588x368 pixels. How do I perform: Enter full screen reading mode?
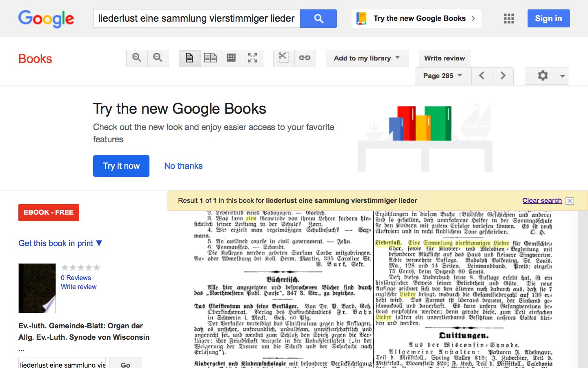pos(252,58)
